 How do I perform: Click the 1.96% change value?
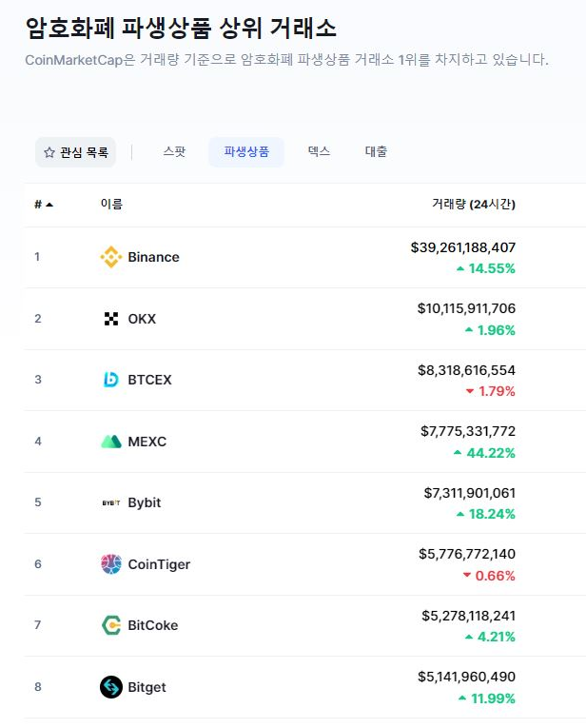coord(496,330)
